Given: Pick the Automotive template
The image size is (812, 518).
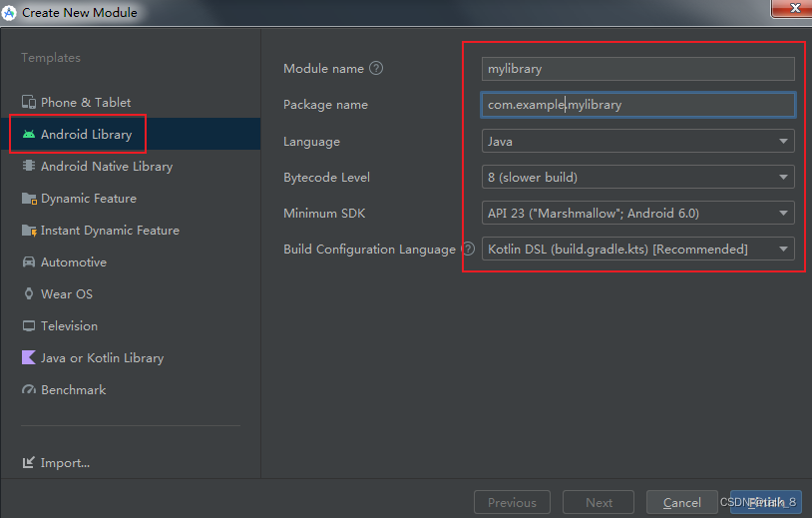Looking at the screenshot, I should (x=131, y=261).
